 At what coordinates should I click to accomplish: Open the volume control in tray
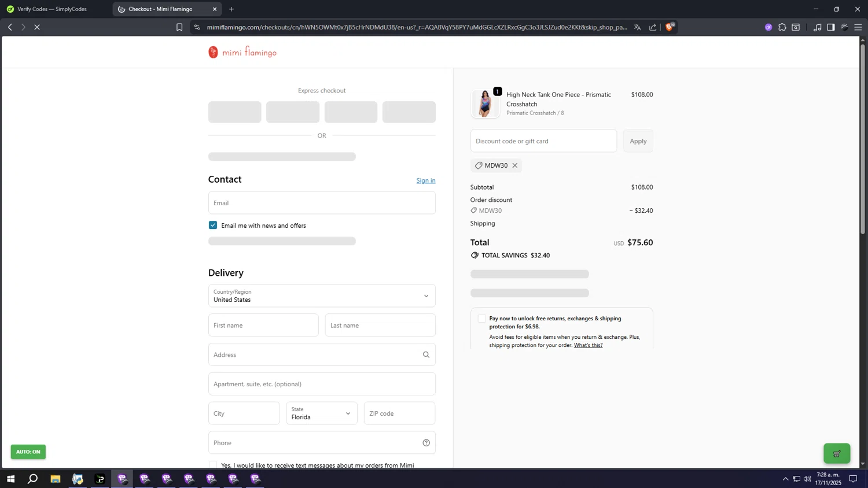(x=807, y=479)
